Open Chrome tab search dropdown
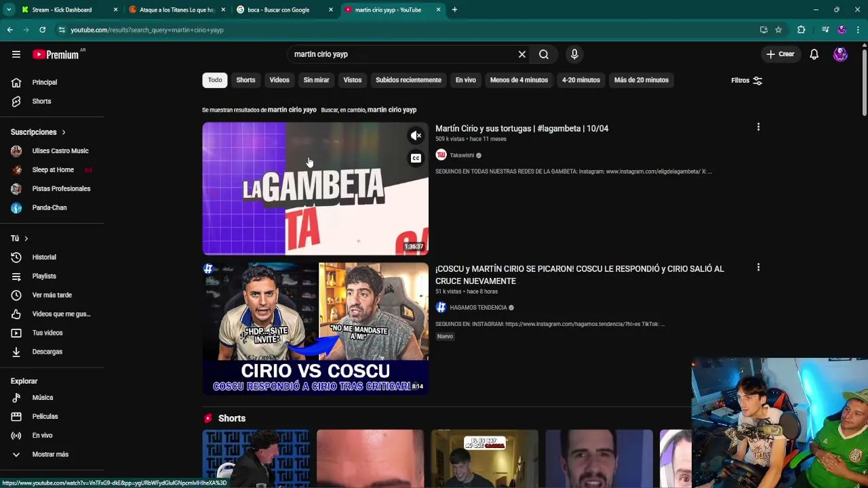 [9, 9]
